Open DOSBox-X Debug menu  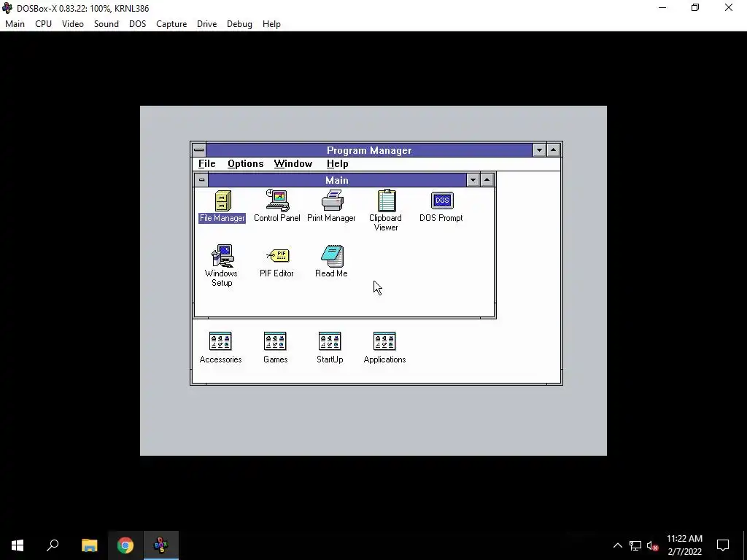(239, 24)
